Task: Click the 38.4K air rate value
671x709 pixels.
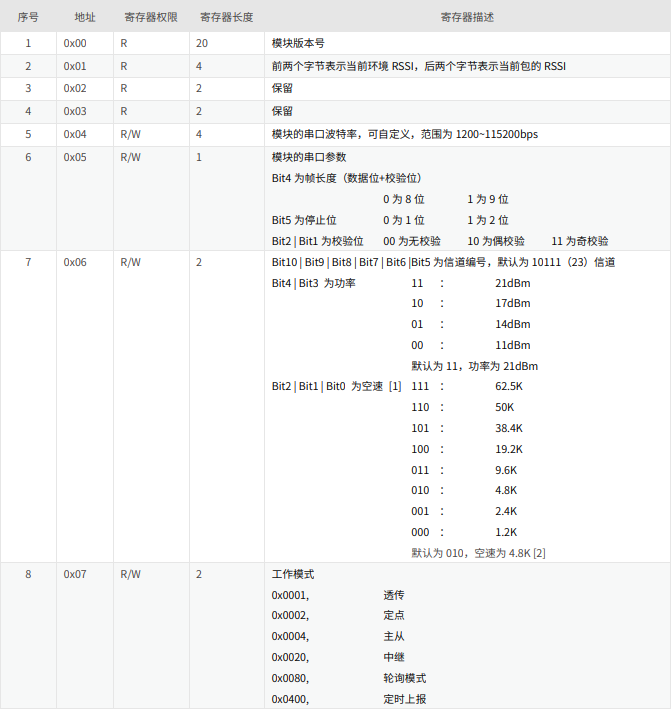Action: pyautogui.click(x=509, y=428)
